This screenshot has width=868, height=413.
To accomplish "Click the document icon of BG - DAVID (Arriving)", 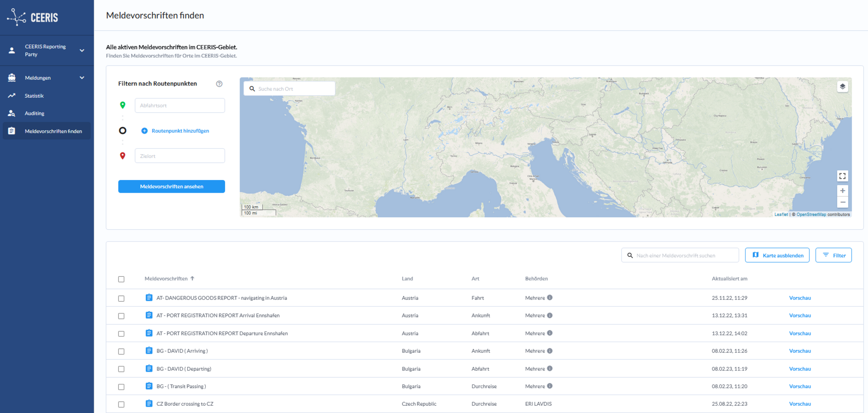I will coord(149,351).
